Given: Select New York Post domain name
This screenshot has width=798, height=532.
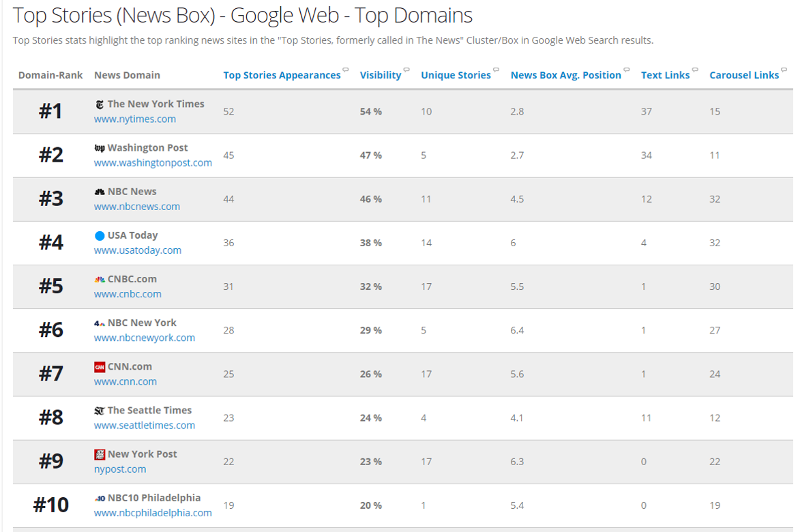Looking at the screenshot, I should 143,454.
